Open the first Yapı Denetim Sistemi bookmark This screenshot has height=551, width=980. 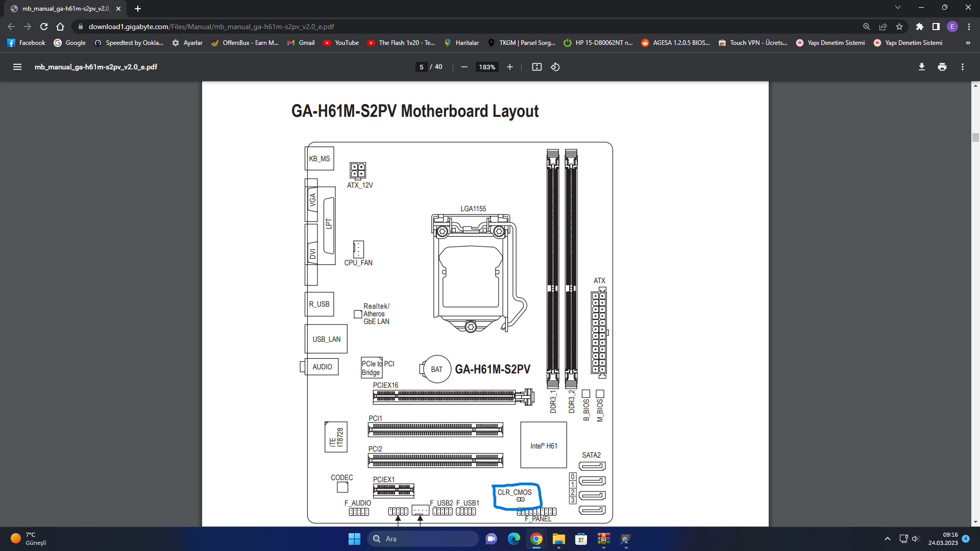point(830,43)
